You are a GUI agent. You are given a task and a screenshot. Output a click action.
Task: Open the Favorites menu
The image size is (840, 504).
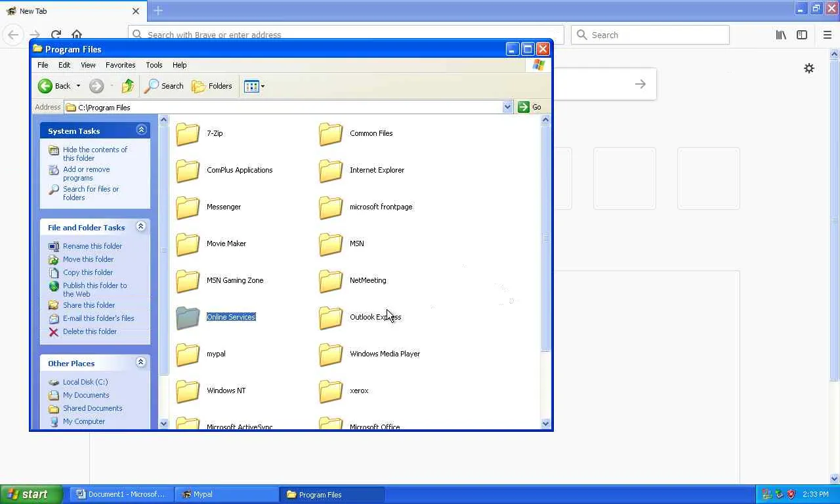tap(121, 65)
